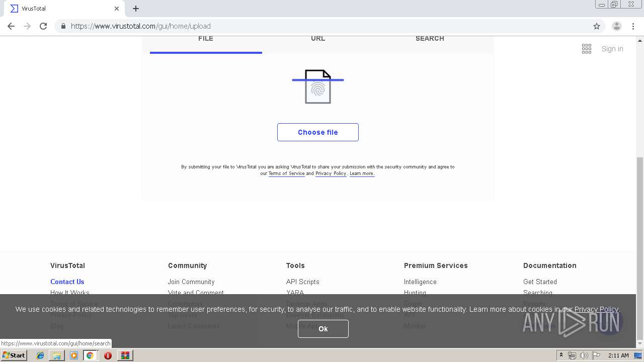Click the scrollbar down arrow
The image size is (644, 362).
(640, 344)
